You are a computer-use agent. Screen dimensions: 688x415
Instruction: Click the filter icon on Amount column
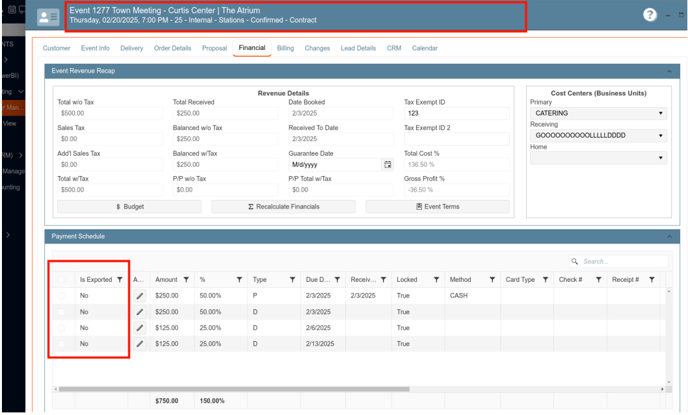tap(187, 280)
